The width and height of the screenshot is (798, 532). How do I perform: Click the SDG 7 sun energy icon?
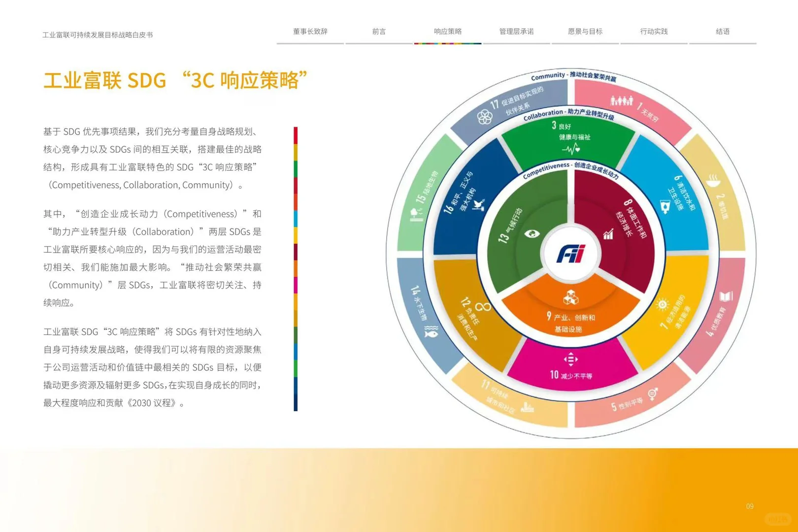tap(663, 304)
